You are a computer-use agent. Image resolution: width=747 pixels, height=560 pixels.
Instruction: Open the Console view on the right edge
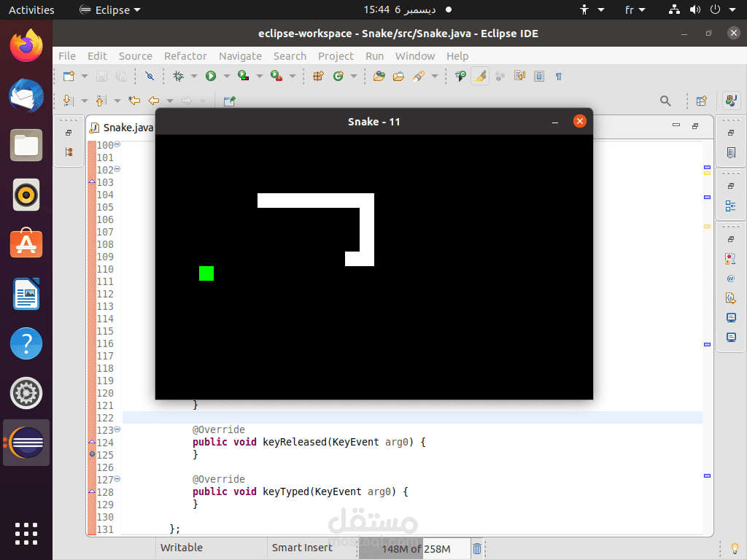pyautogui.click(x=731, y=316)
